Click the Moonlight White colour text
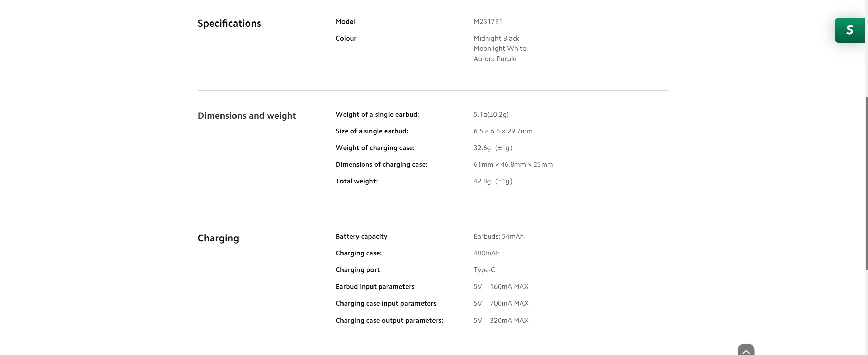Image resolution: width=868 pixels, height=355 pixels. tap(500, 48)
